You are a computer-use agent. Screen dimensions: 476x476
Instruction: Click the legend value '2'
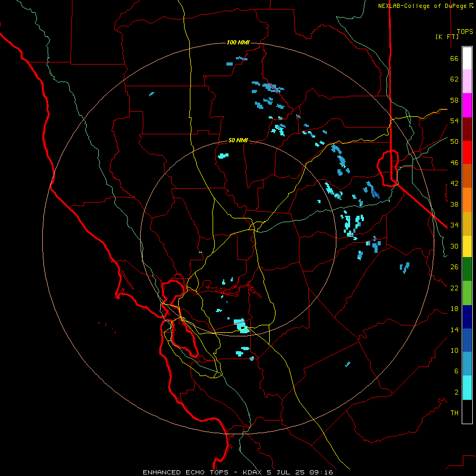[x=456, y=392]
